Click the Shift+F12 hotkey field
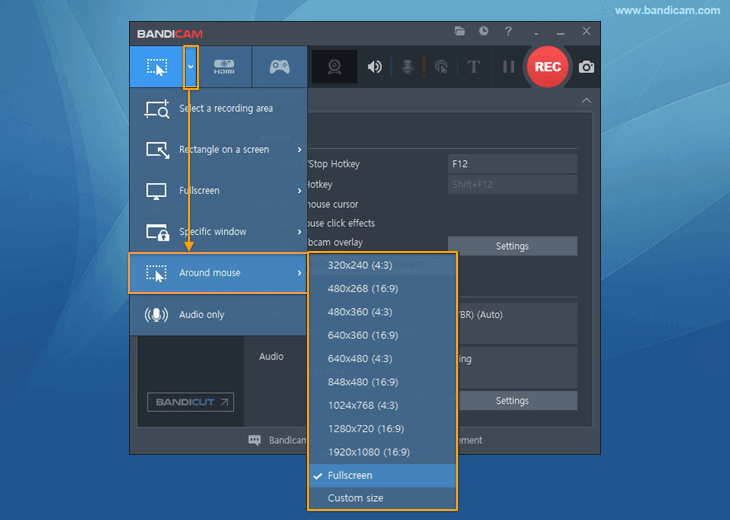730x520 pixels. tap(512, 184)
